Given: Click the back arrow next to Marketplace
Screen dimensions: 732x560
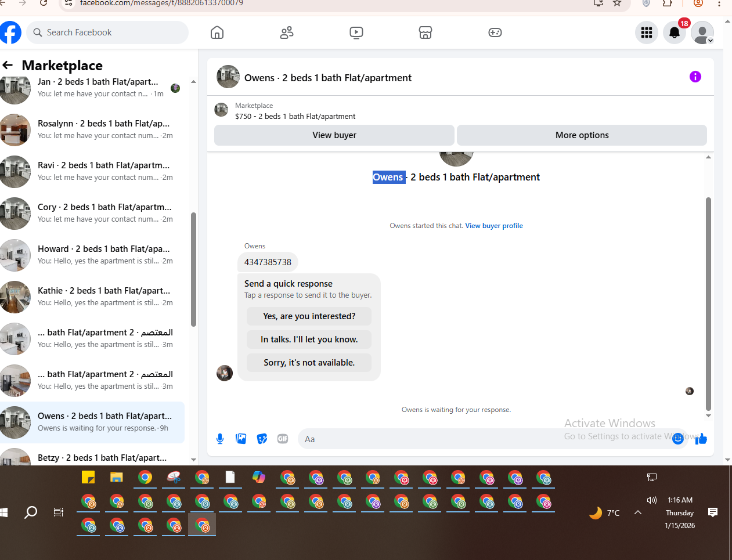Looking at the screenshot, I should coord(8,65).
